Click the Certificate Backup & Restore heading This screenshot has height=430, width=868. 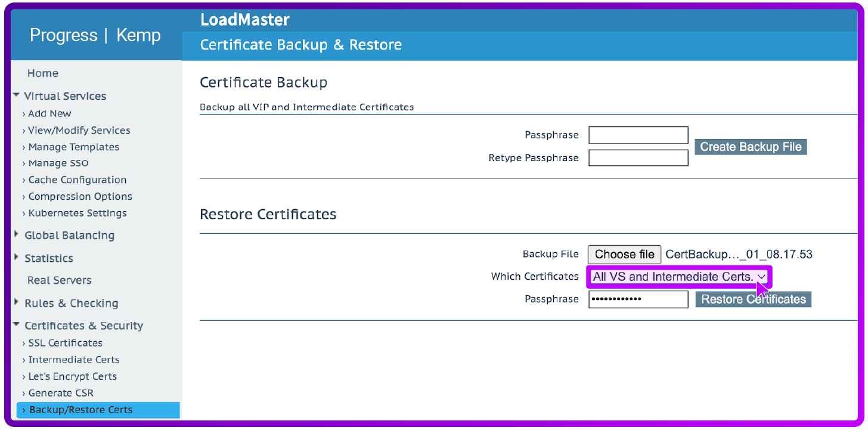[301, 45]
